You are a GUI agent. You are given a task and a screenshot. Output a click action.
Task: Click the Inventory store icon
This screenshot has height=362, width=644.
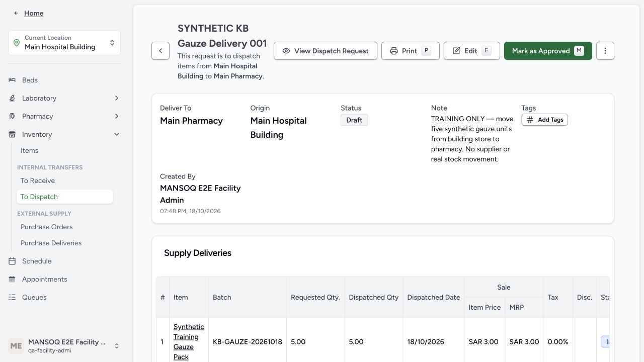point(12,134)
